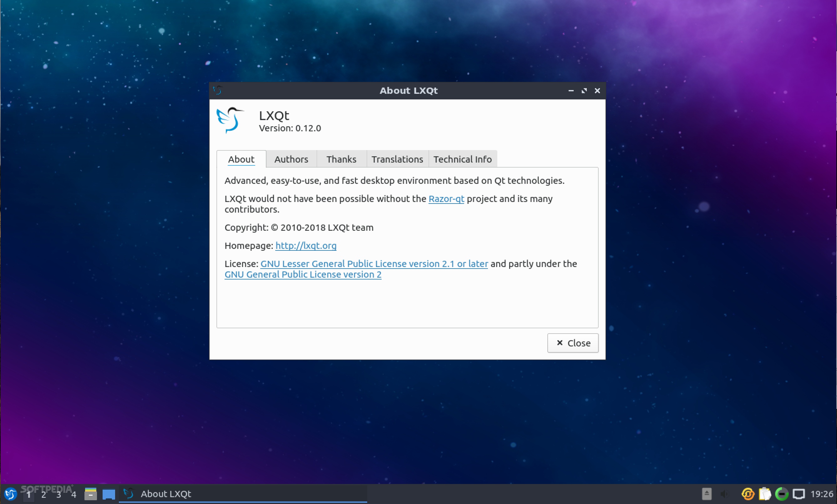The width and height of the screenshot is (837, 504).
Task: Launch the file manager from the panel
Action: coord(90,494)
